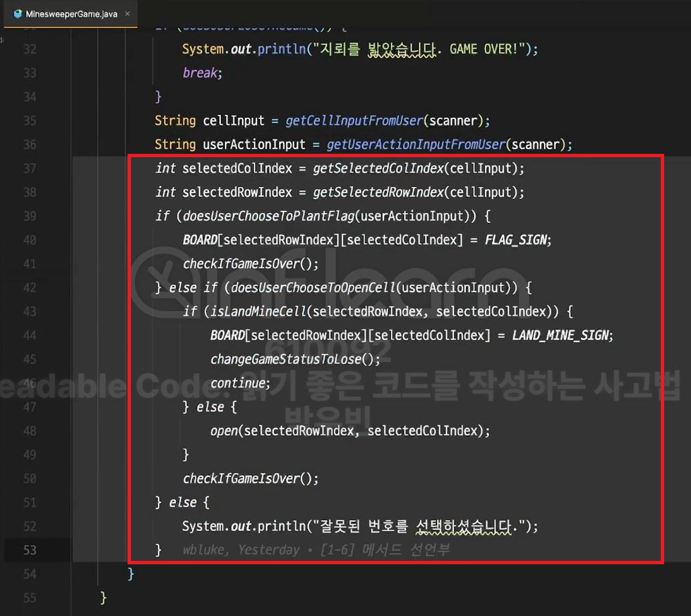Viewport: 691px width, 616px height.
Task: Click the open method call on line 48
Action: [x=224, y=431]
